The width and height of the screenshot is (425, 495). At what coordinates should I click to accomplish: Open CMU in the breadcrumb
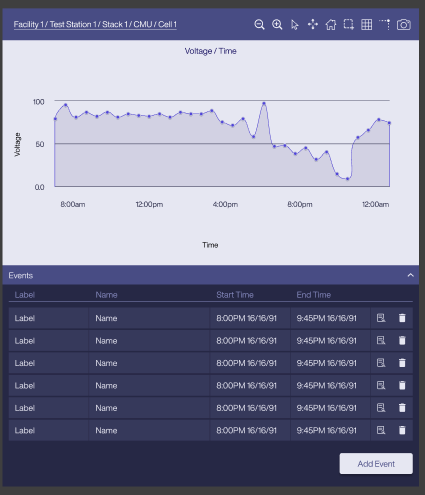coord(143,24)
